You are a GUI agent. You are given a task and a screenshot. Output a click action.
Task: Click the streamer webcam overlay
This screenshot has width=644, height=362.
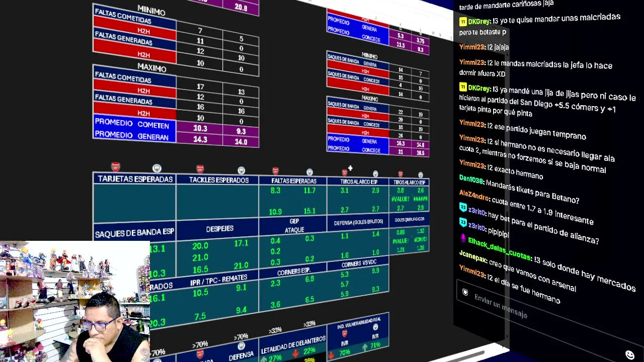point(75,302)
